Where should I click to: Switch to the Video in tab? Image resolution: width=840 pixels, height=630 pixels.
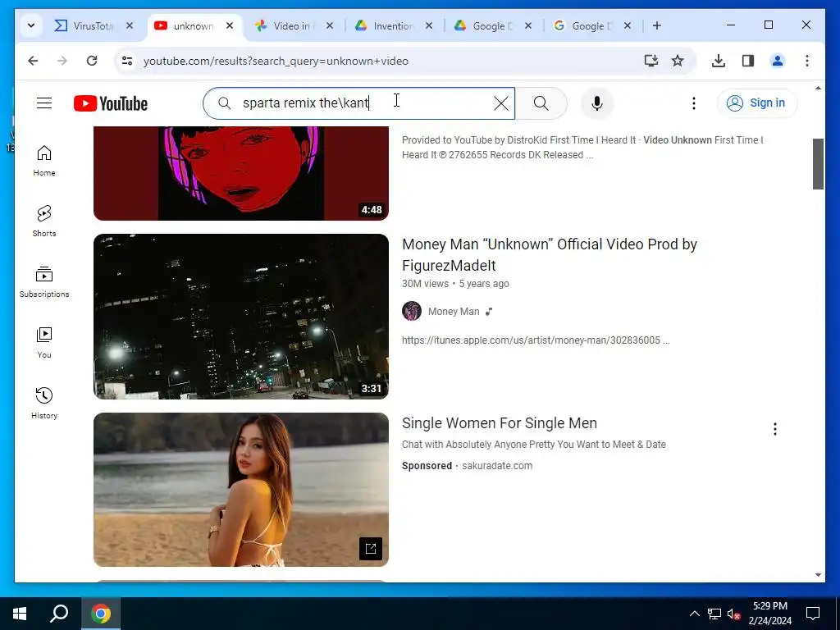pos(285,25)
